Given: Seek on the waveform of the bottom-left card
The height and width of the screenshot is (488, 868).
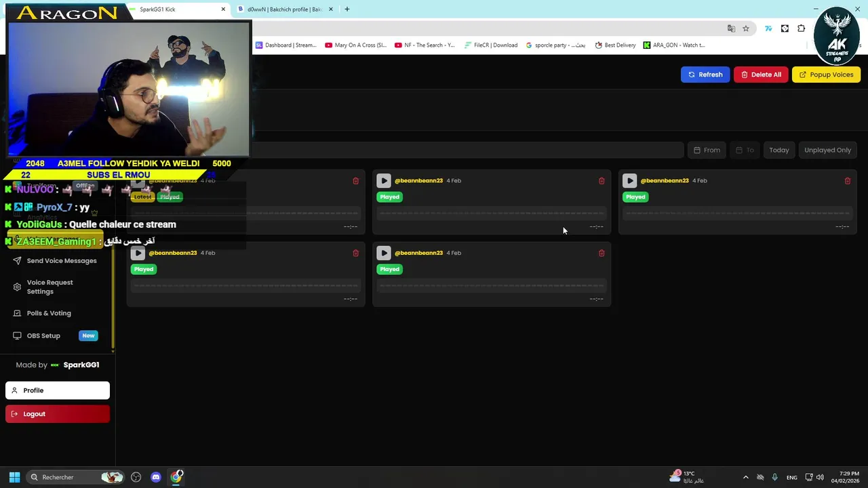Looking at the screenshot, I should [245, 285].
